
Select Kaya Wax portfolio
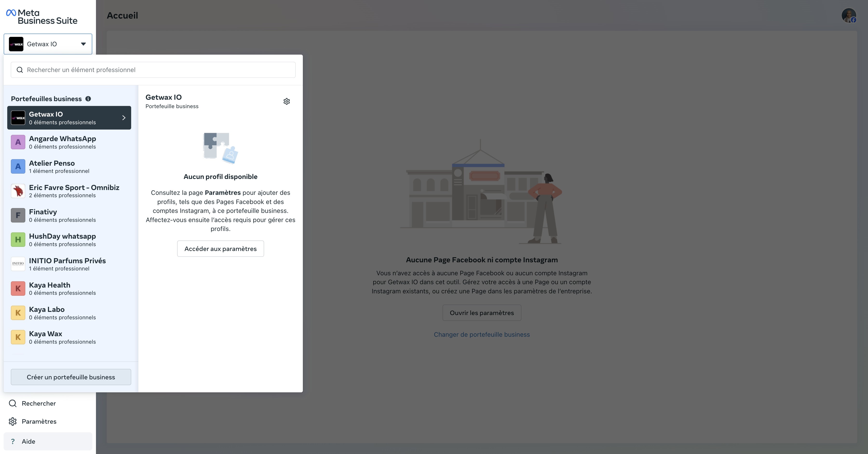69,337
